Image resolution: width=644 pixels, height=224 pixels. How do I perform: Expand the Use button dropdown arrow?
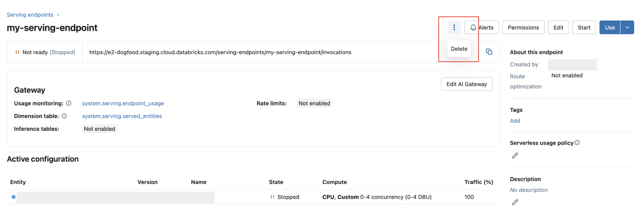click(627, 27)
